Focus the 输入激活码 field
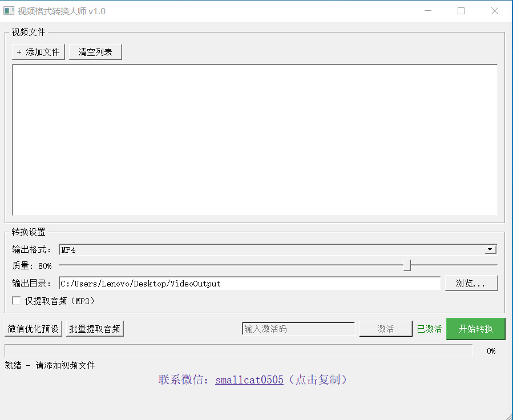This screenshot has height=420, width=513. tap(298, 329)
